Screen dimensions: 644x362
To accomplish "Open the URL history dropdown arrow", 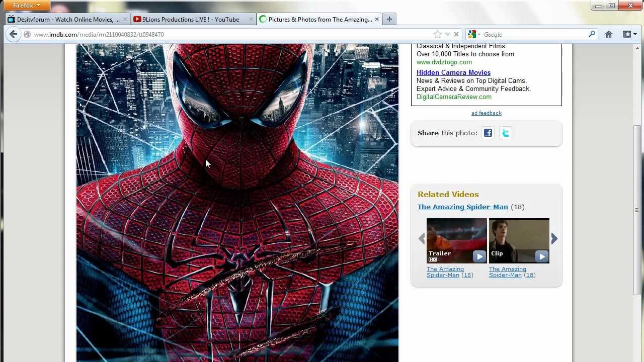I will (x=447, y=35).
